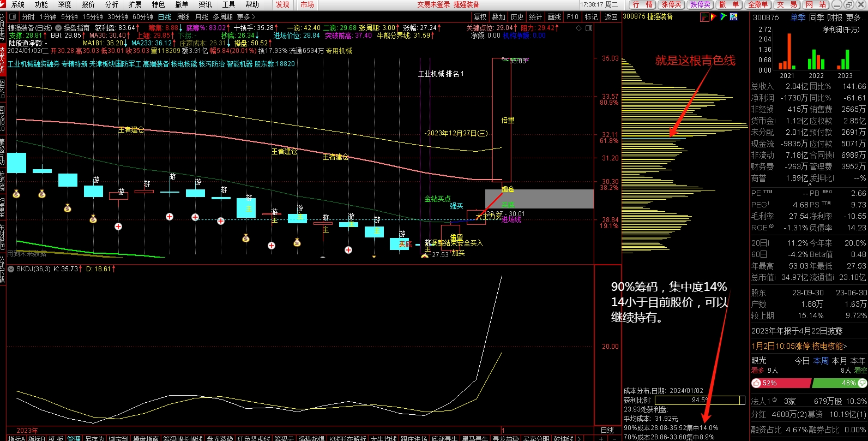Click the picture icon in the quote header

733,17
